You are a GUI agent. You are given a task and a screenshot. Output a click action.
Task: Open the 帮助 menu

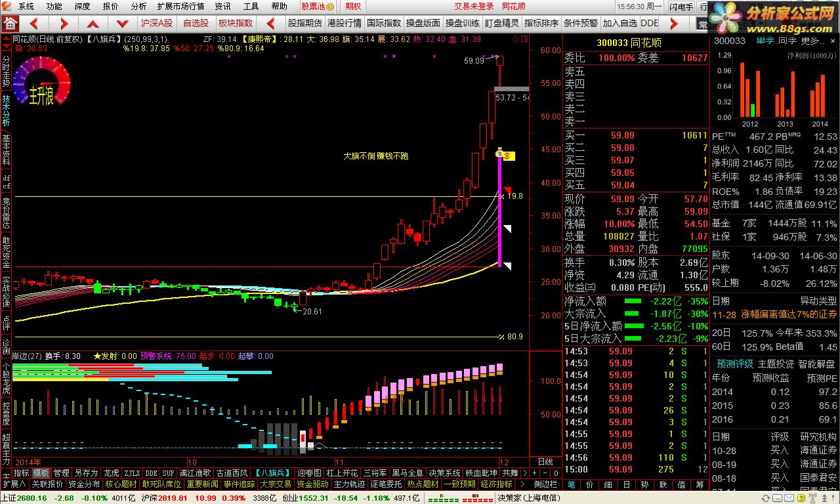[x=279, y=7]
